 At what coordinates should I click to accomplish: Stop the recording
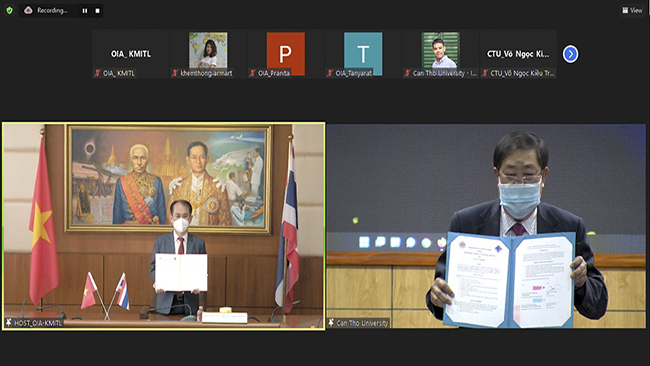point(97,11)
